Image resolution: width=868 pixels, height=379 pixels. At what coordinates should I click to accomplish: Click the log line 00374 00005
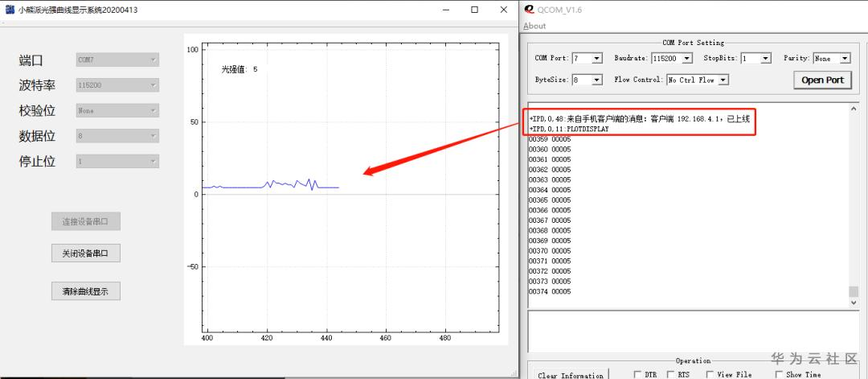pyautogui.click(x=549, y=291)
